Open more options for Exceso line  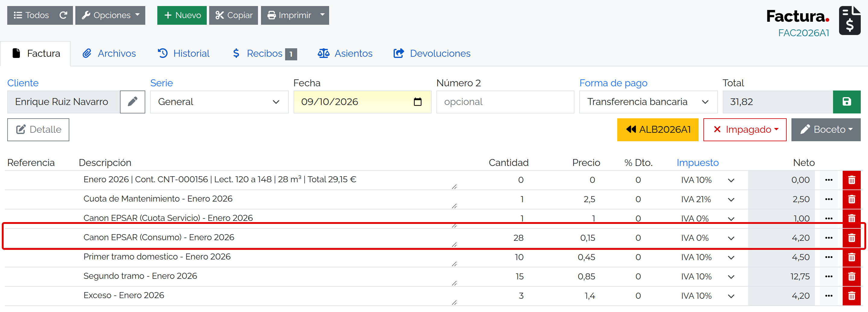click(x=829, y=296)
